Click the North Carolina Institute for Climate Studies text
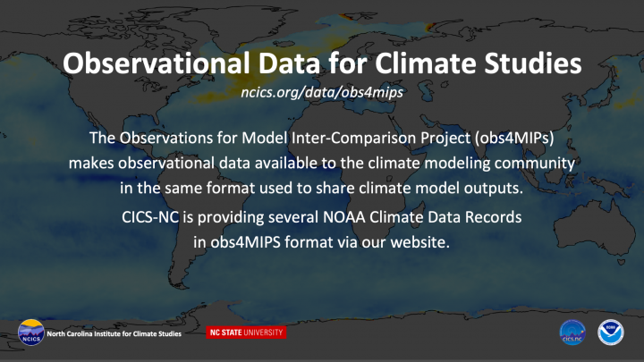The height and width of the screenshot is (362, 644). [114, 333]
